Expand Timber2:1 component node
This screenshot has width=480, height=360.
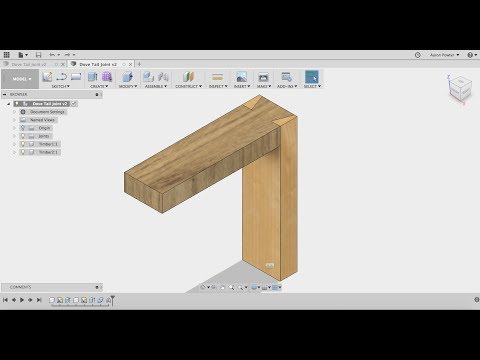14,152
